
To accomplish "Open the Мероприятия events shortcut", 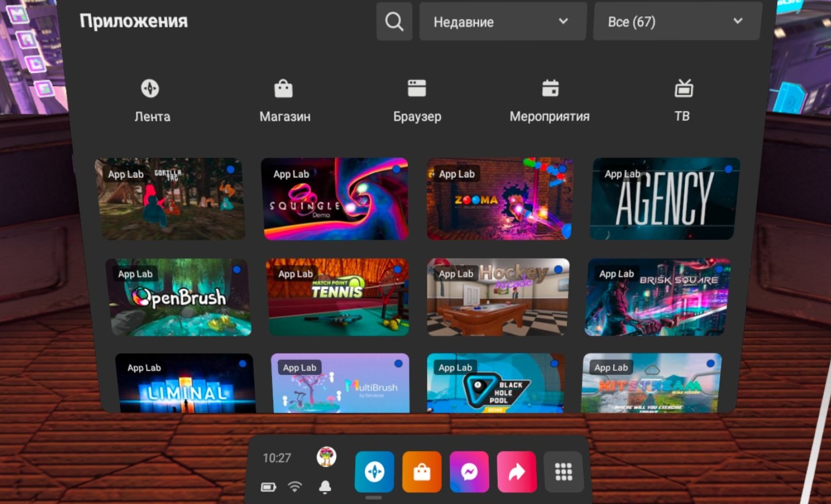I will pyautogui.click(x=550, y=101).
